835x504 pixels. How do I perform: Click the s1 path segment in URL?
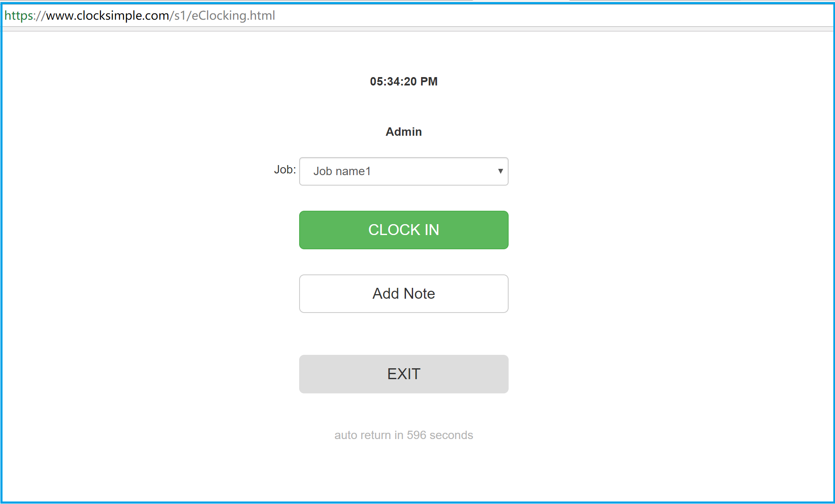tap(180, 16)
